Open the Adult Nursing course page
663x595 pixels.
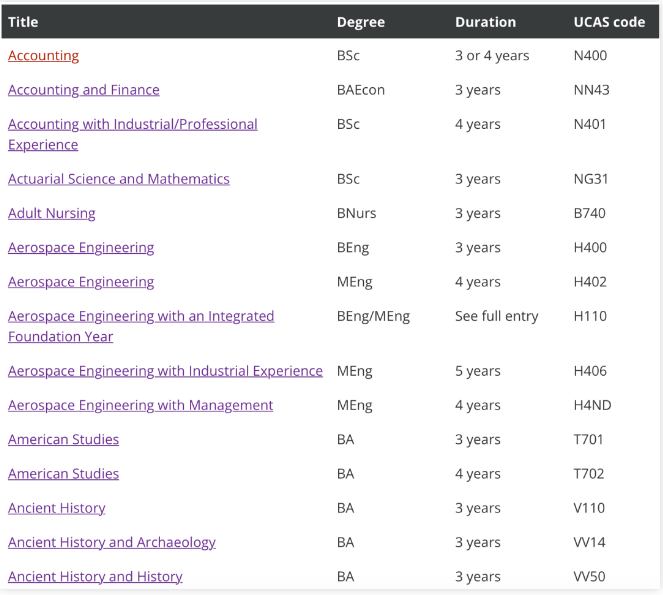[x=52, y=213]
